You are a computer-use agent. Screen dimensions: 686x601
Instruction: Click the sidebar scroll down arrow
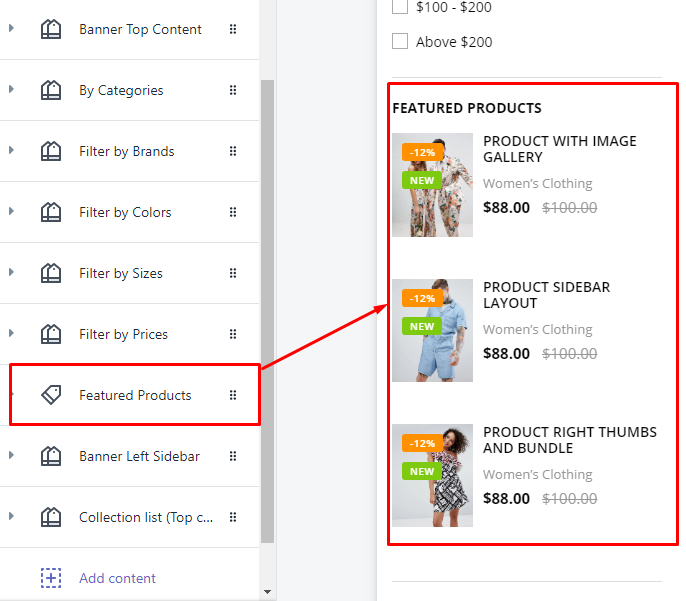click(267, 592)
